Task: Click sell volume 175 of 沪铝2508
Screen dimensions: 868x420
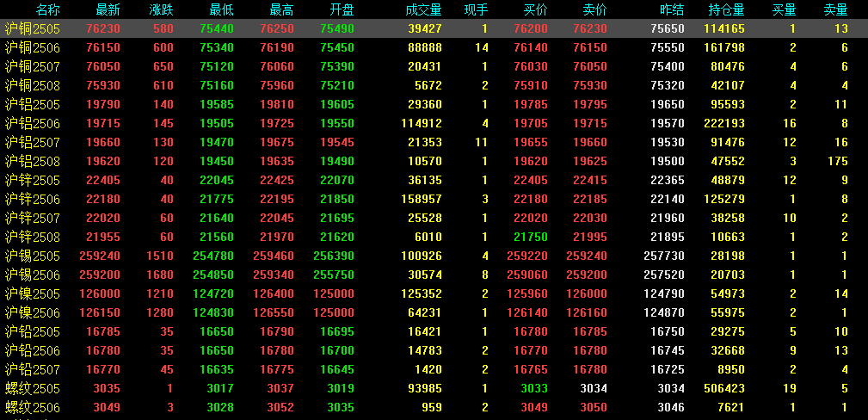Action: click(838, 161)
